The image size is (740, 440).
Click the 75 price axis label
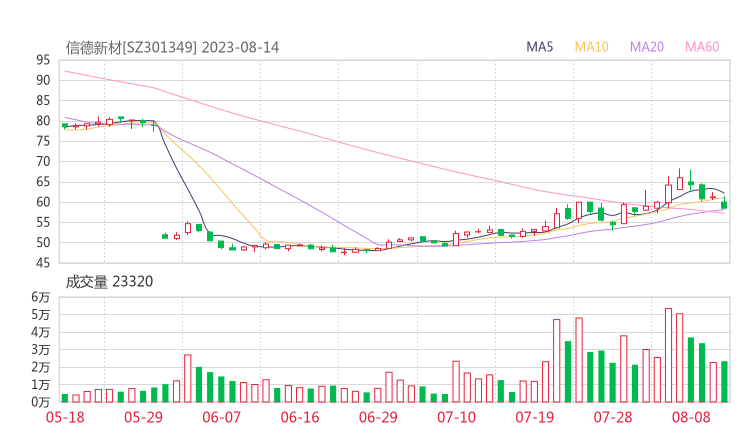pyautogui.click(x=43, y=141)
